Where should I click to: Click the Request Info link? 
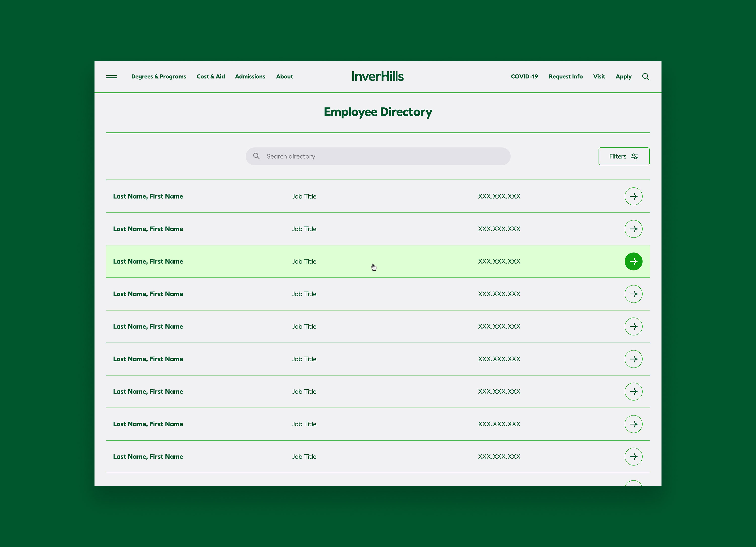click(565, 77)
